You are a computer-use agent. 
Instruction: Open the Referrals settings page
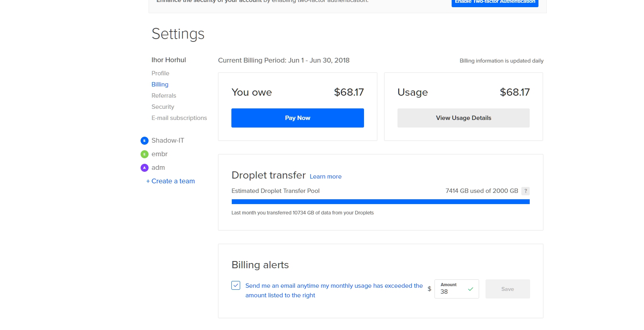pos(164,96)
